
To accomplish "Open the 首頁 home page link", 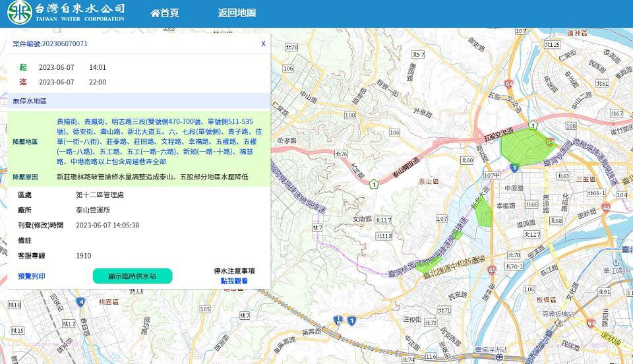I will coord(169,13).
